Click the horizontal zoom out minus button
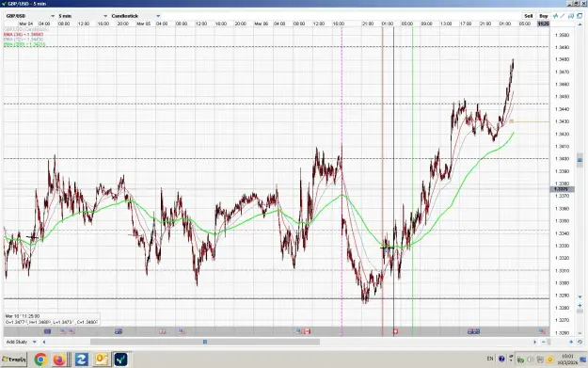588x368 pixels. coord(544,342)
